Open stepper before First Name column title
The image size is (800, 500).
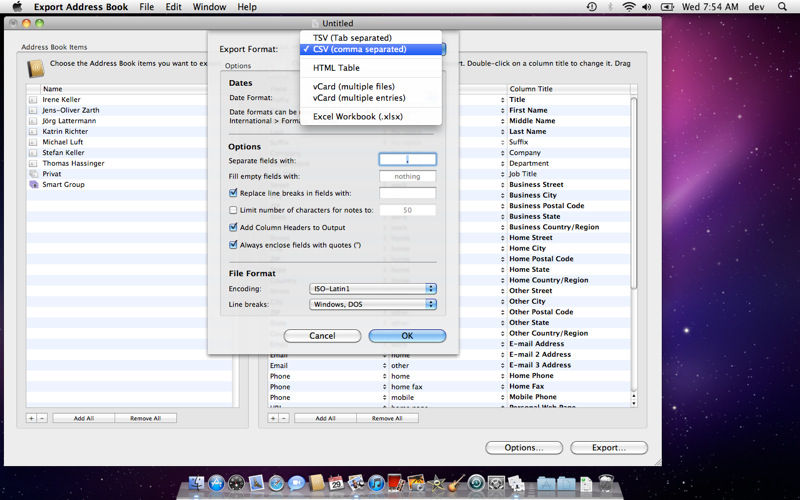tap(503, 110)
